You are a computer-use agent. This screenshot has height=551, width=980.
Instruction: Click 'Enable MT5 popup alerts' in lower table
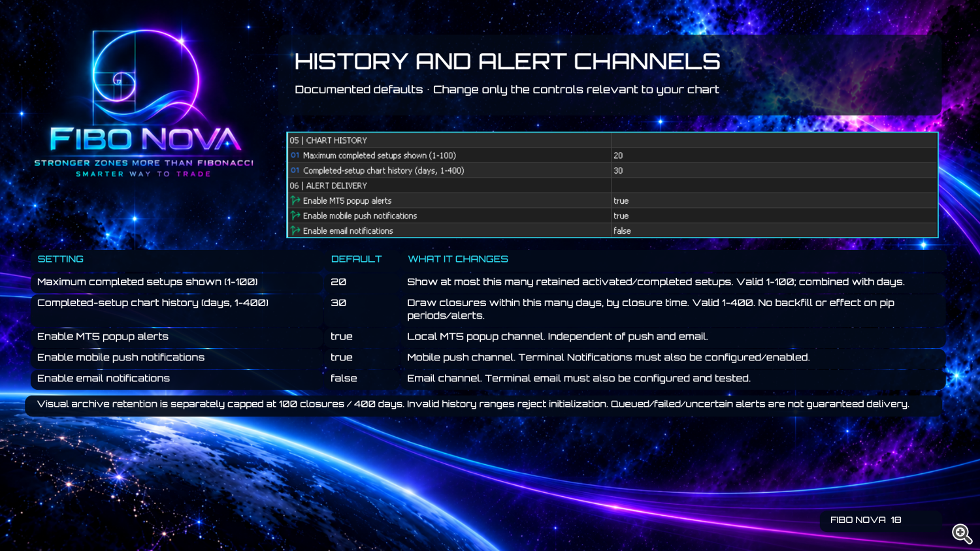coord(103,337)
